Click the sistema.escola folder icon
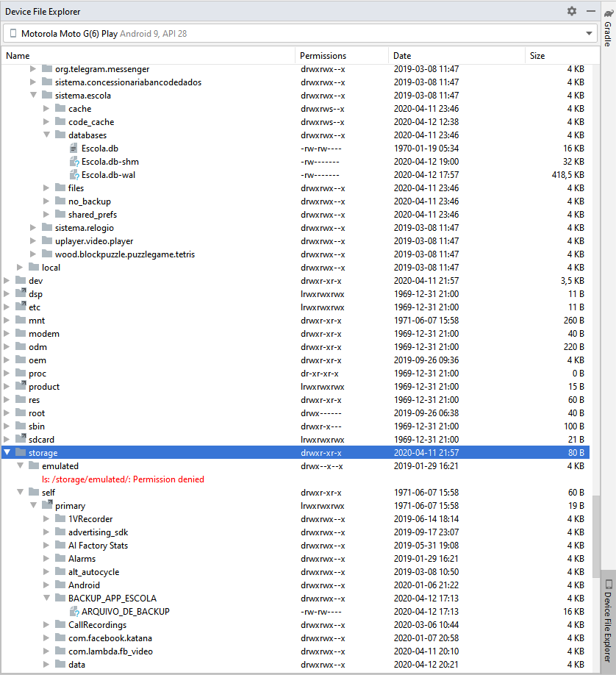Image resolution: width=616 pixels, height=675 pixels. pos(47,95)
